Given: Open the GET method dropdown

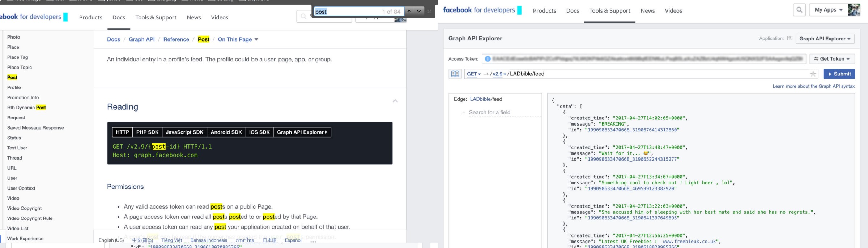Looking at the screenshot, I should coord(473,74).
